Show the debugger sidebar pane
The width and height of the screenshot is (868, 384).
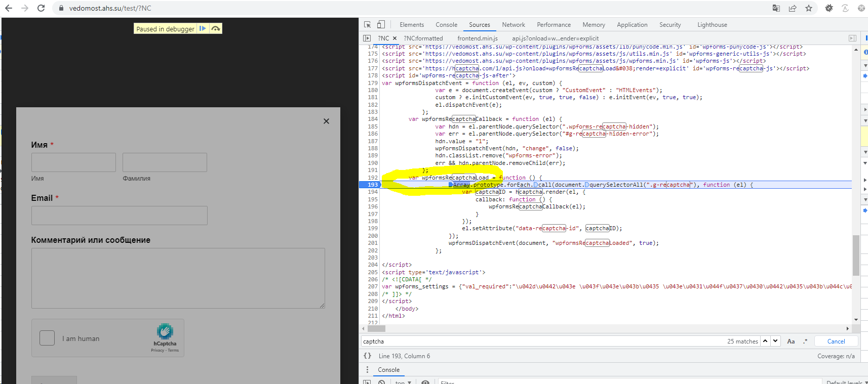pos(852,38)
